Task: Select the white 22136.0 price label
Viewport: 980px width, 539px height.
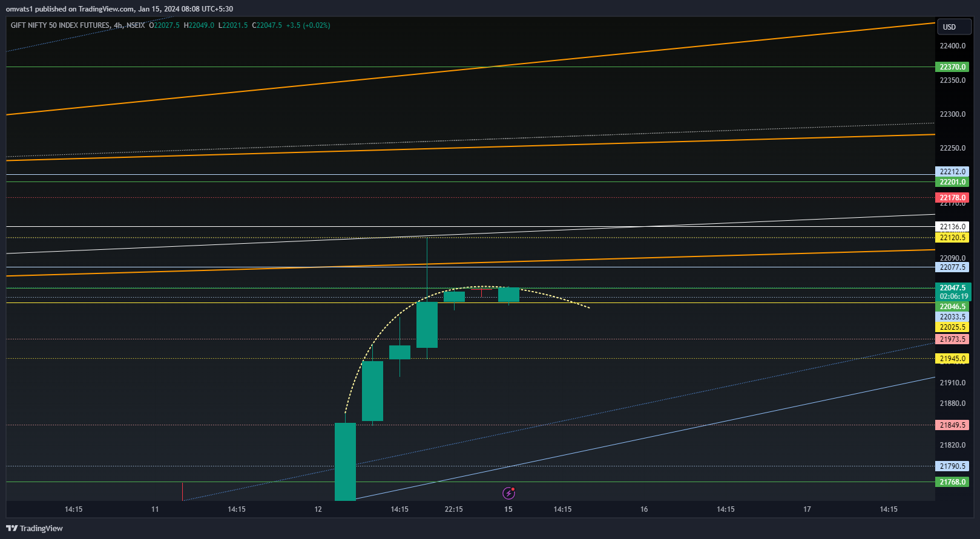Action: [952, 227]
